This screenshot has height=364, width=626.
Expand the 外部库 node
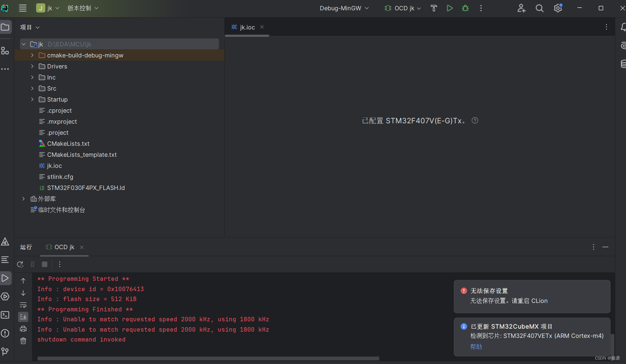pos(24,199)
